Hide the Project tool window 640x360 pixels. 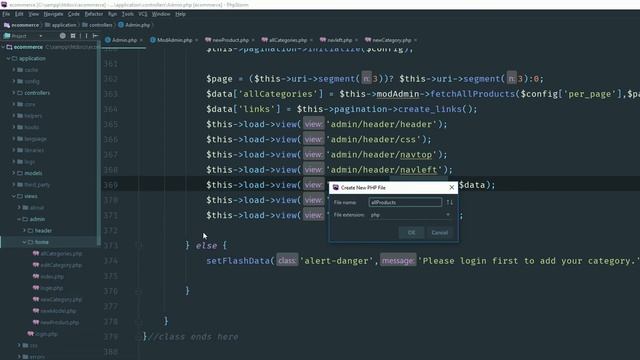pos(96,36)
